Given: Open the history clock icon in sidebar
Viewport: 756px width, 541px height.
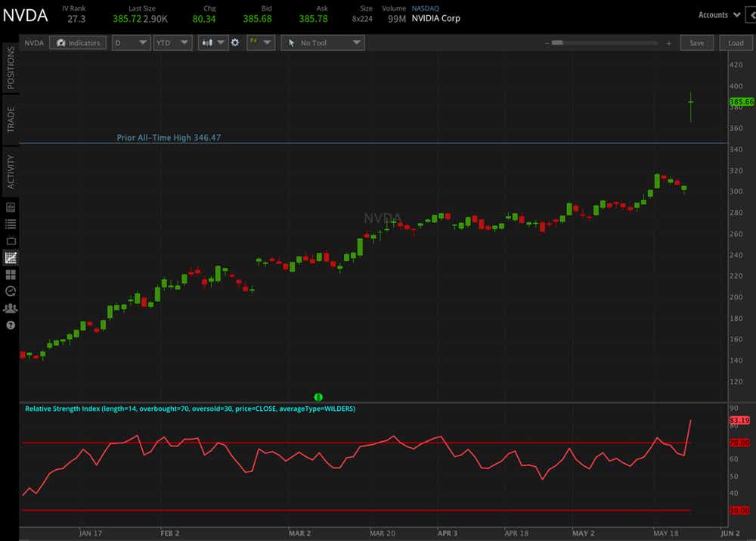Looking at the screenshot, I should coord(10,291).
